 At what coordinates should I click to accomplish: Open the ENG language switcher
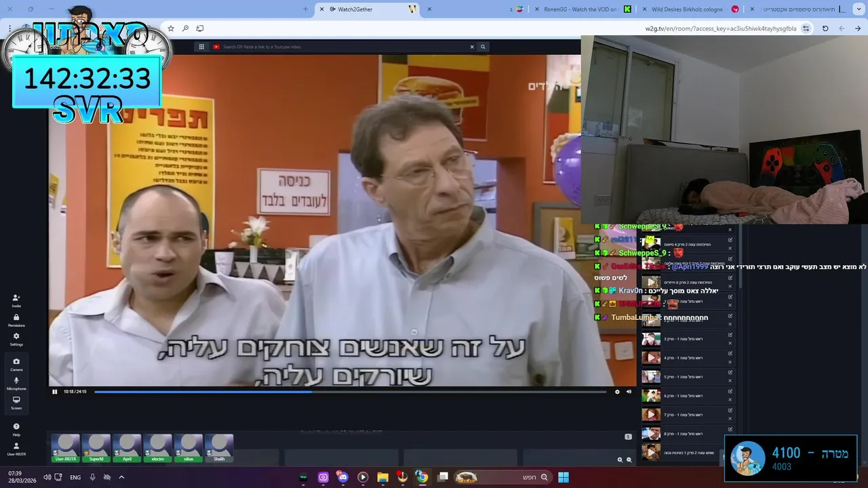pyautogui.click(x=75, y=477)
